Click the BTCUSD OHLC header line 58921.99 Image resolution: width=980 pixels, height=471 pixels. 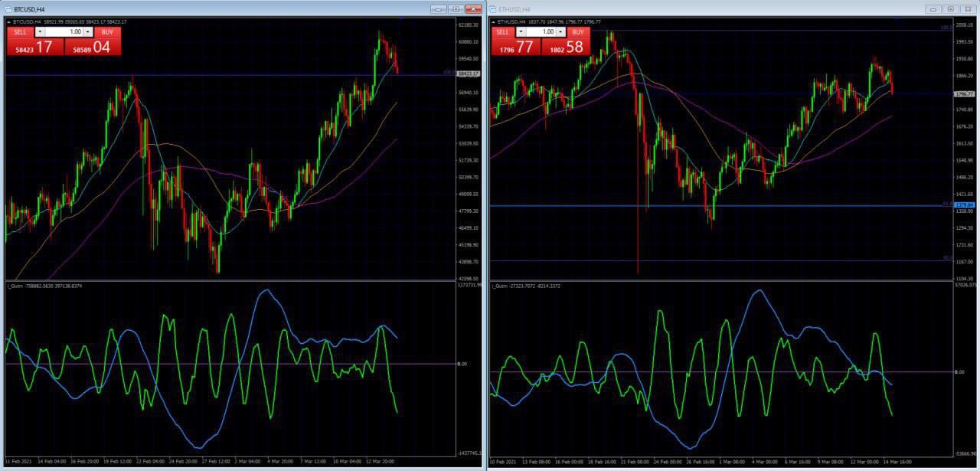[70, 22]
